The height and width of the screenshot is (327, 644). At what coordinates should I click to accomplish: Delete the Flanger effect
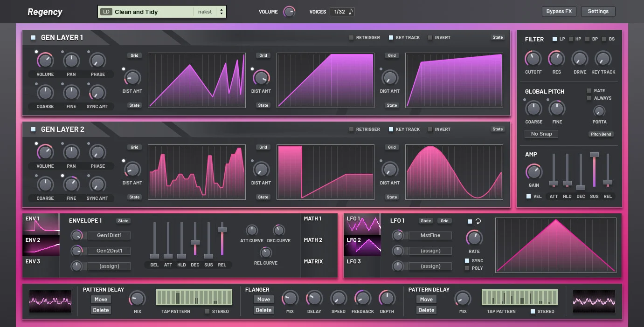point(263,310)
